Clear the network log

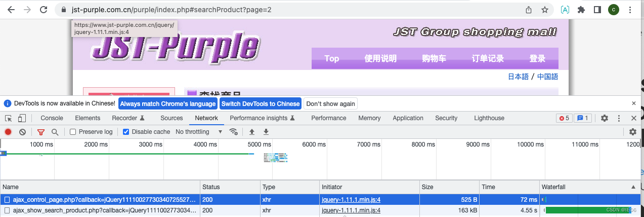22,132
